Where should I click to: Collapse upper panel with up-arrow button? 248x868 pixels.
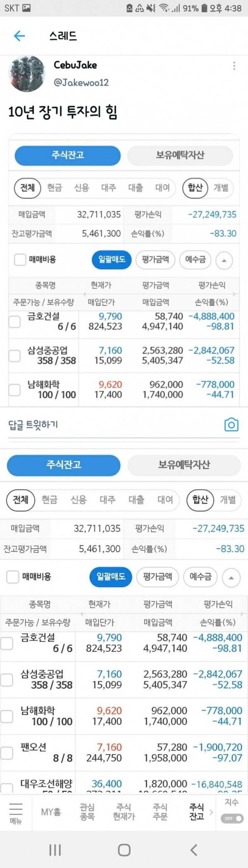(224, 260)
